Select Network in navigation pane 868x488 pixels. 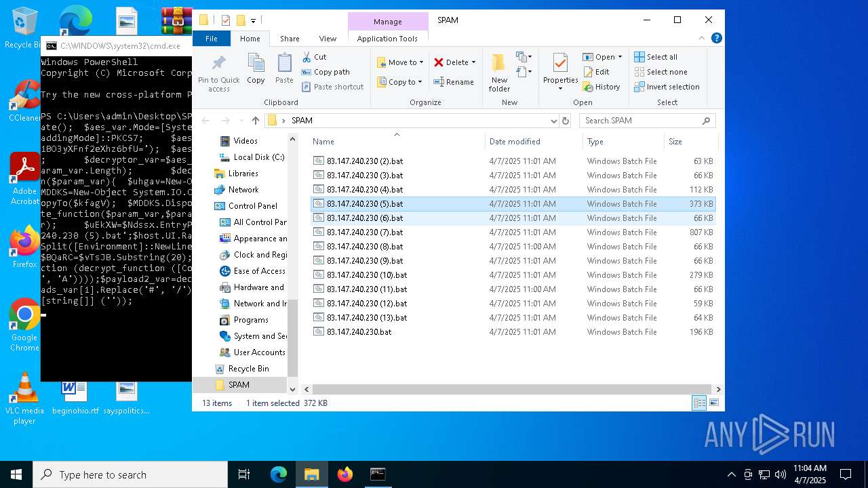237,190
